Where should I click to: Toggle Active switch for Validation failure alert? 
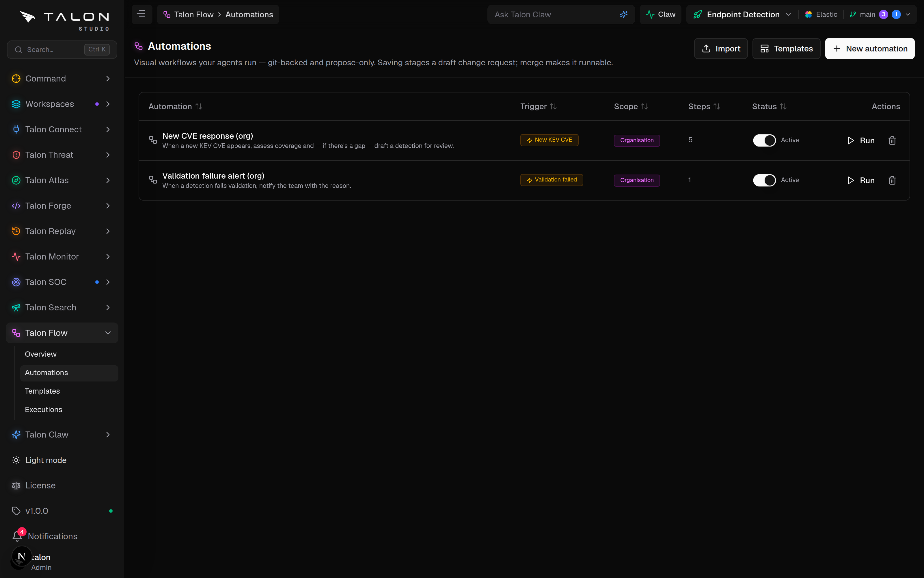(764, 180)
